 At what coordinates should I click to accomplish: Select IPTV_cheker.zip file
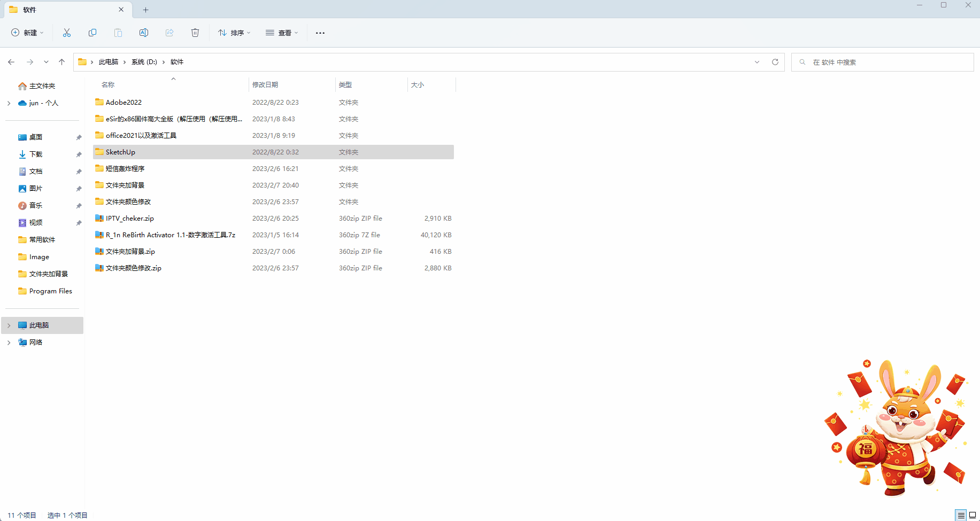click(273, 219)
